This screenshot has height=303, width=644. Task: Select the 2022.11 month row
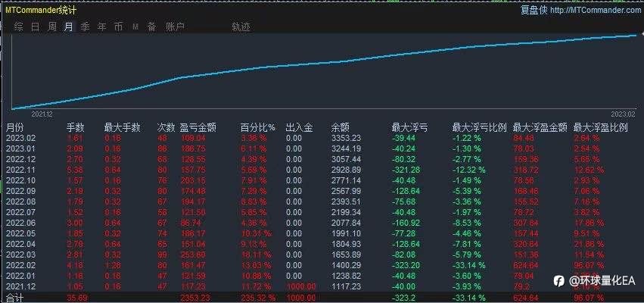[322, 170]
